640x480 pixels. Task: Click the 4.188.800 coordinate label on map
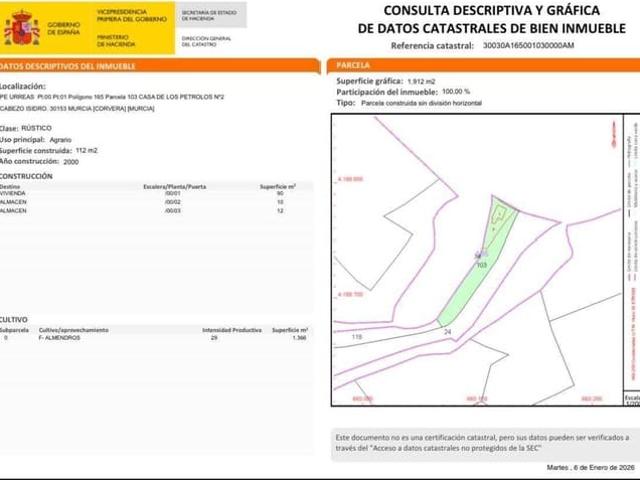[x=348, y=180]
